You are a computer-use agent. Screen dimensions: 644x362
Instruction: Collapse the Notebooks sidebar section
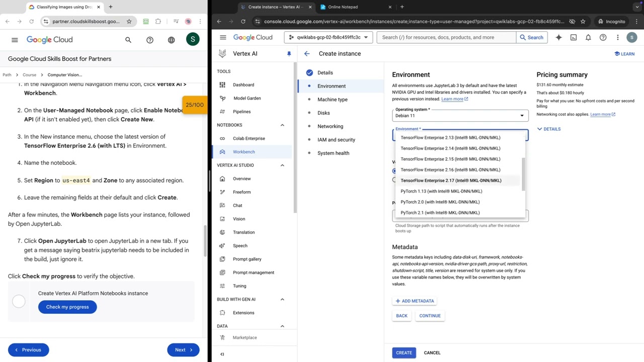(x=282, y=125)
